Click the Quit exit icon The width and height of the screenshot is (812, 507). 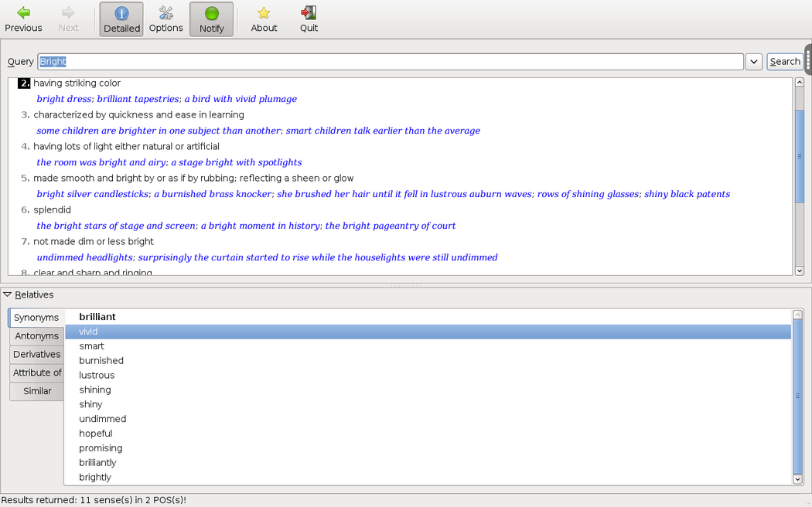click(309, 13)
